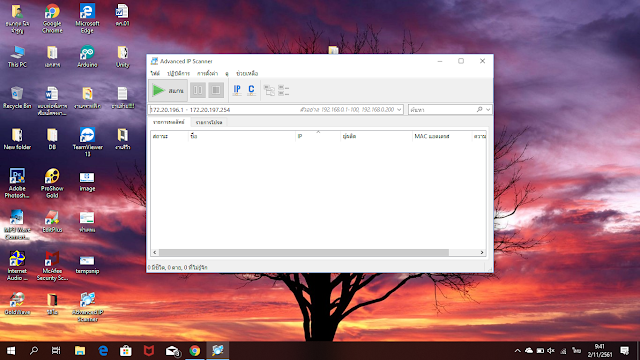
Task: Select the tempsnip file on desktop
Action: pos(87,264)
